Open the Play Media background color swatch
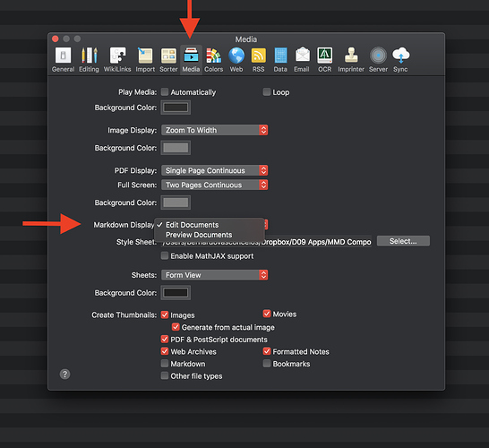Viewport: 489px width, 448px height. click(x=176, y=108)
